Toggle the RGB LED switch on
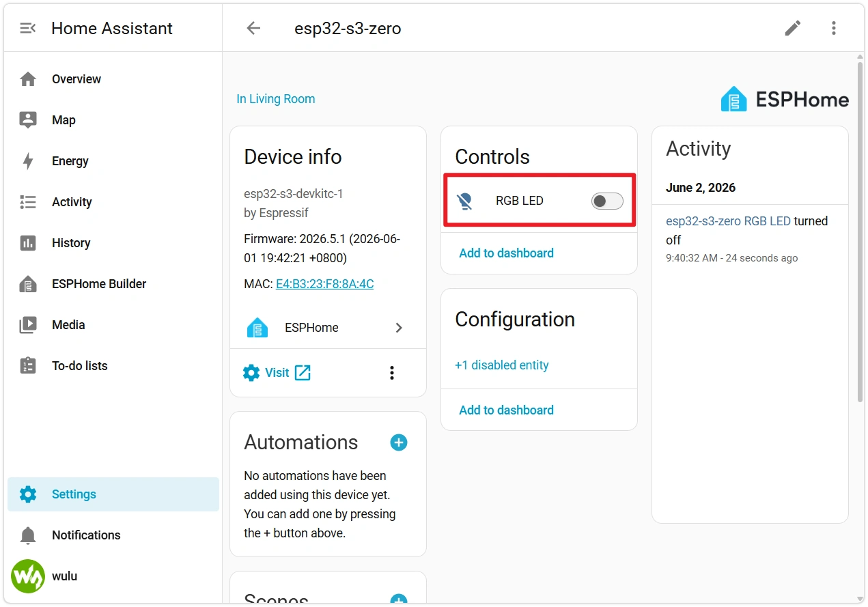 [607, 201]
